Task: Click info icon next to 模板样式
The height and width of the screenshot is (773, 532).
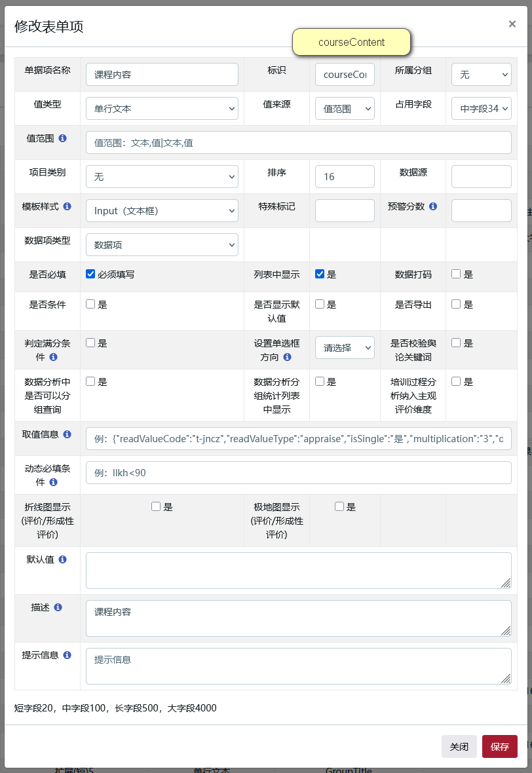Action: 67,206
